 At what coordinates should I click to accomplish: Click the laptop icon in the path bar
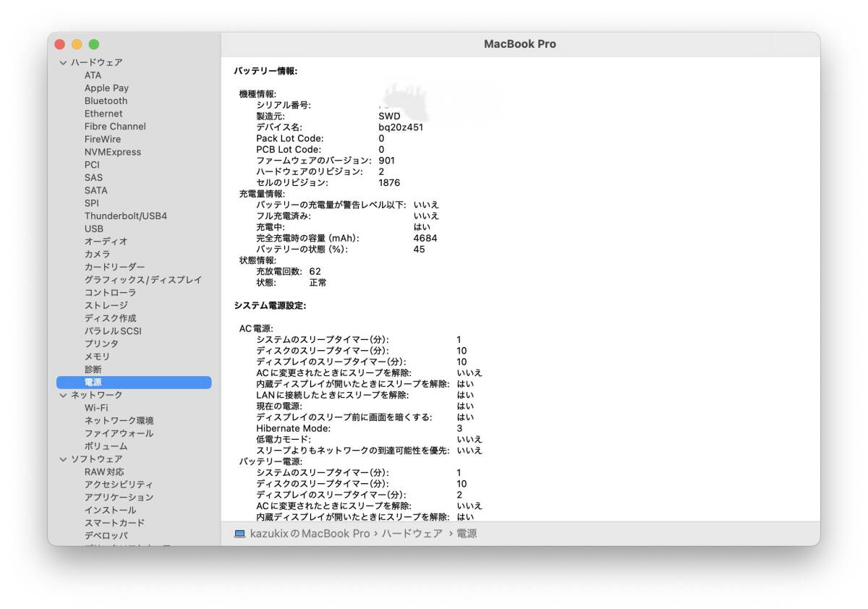coord(239,534)
